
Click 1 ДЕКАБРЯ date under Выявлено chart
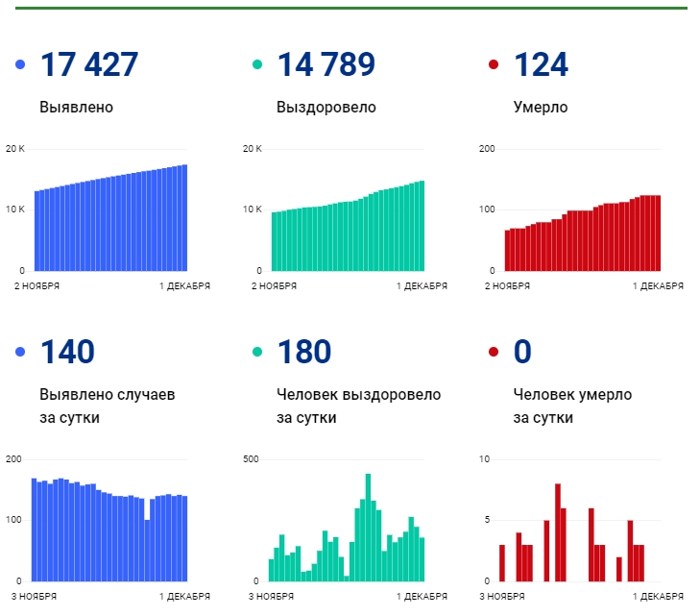click(x=184, y=285)
